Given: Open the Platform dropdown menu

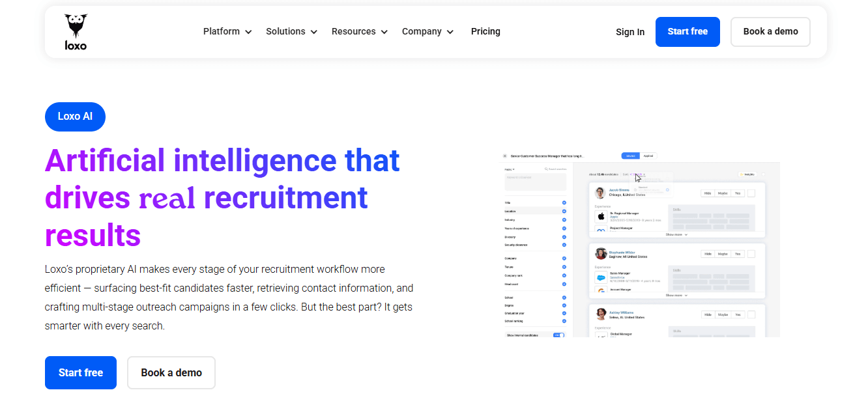Looking at the screenshot, I should (x=227, y=31).
